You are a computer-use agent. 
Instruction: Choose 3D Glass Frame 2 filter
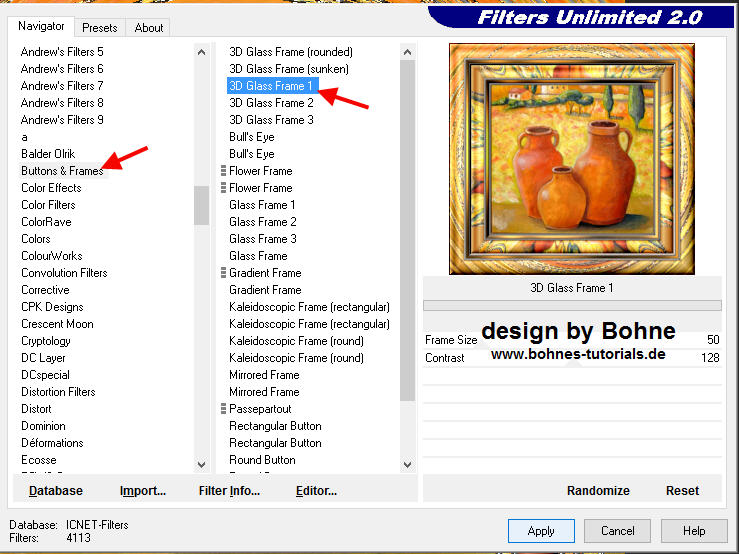pos(271,103)
